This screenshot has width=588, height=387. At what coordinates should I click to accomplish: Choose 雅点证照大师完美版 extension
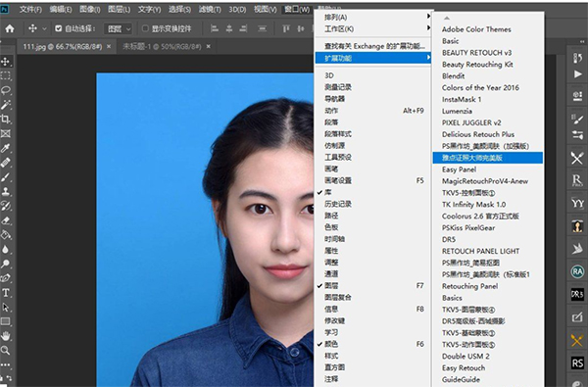[487, 158]
